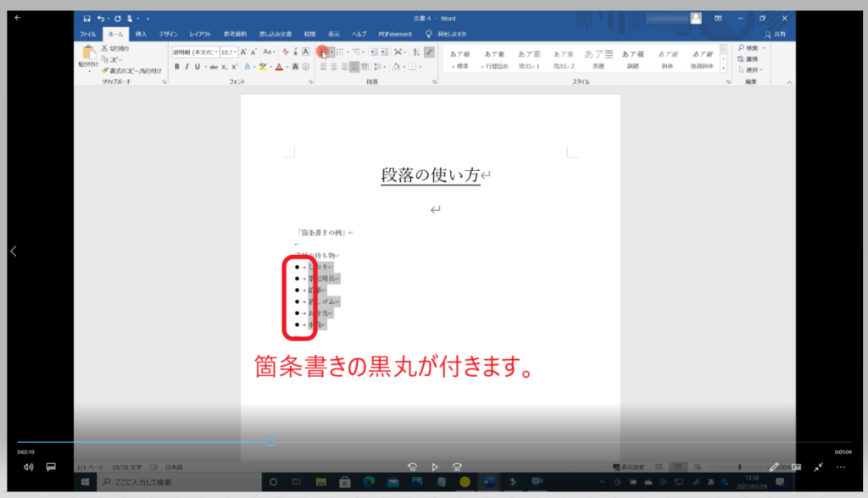Click the Underline formatting icon
The height and width of the screenshot is (498, 868).
[x=198, y=66]
